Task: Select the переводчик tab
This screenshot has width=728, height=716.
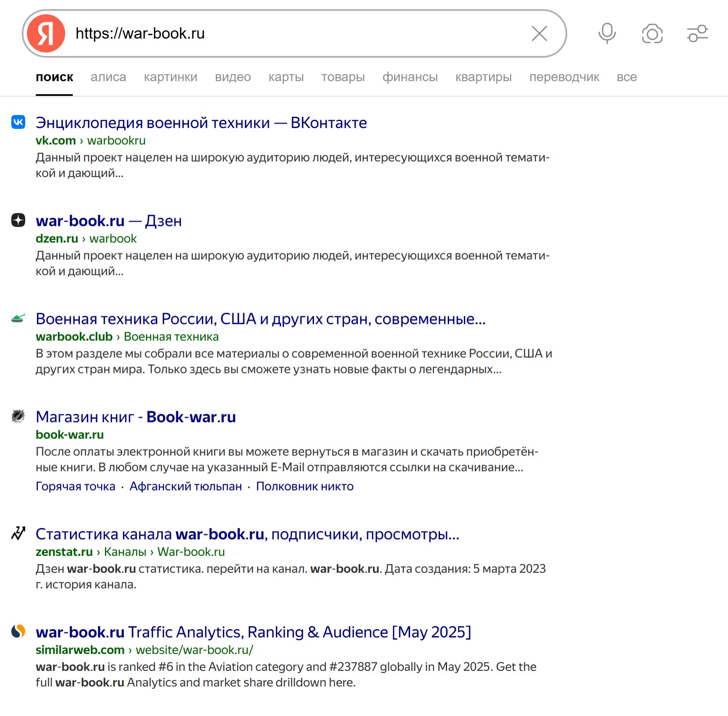Action: pos(564,77)
